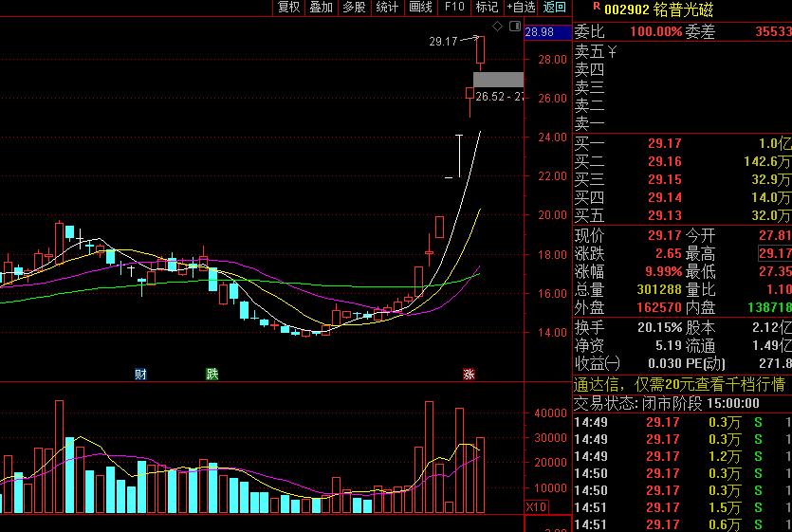Click the 现价 29.17 value
The height and width of the screenshot is (532, 792).
coord(665,235)
